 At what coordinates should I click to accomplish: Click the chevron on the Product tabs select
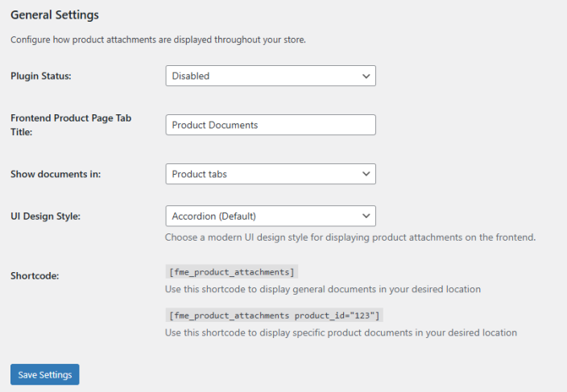click(366, 174)
